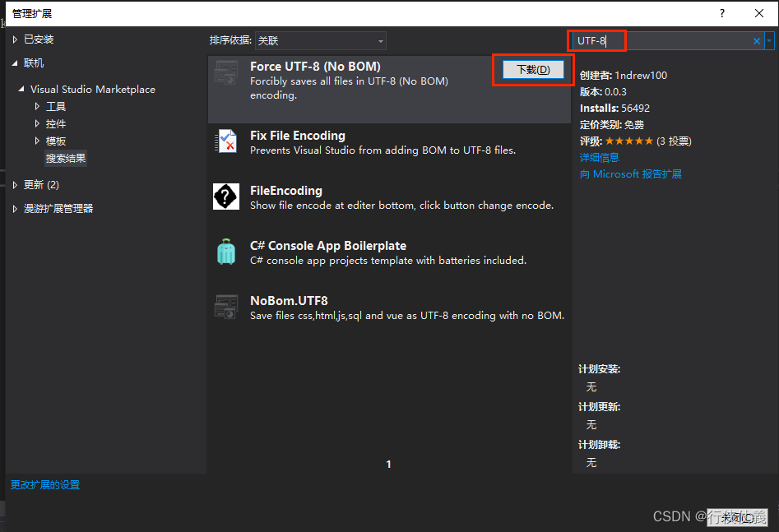Select the Fix File Encoding result title
The image size is (779, 532).
298,136
